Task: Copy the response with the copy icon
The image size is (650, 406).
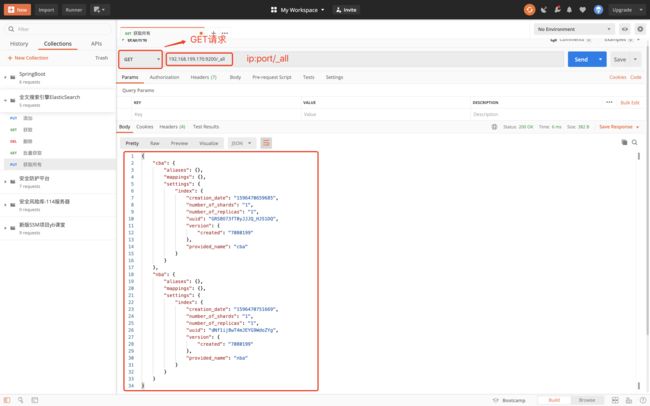Action: 624,142
